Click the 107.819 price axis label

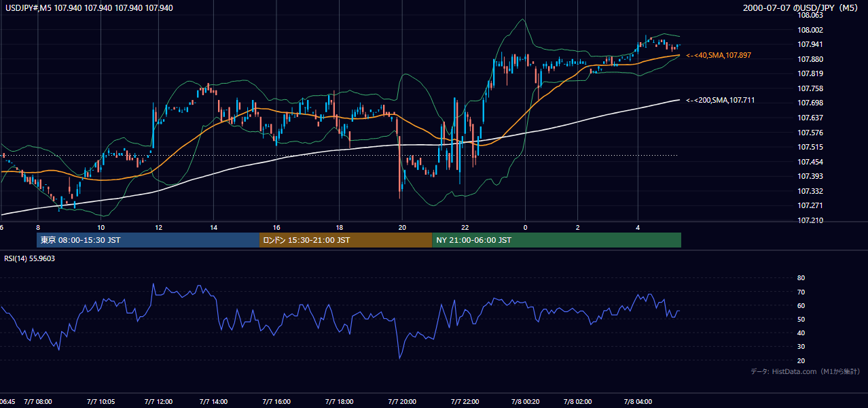pos(810,74)
